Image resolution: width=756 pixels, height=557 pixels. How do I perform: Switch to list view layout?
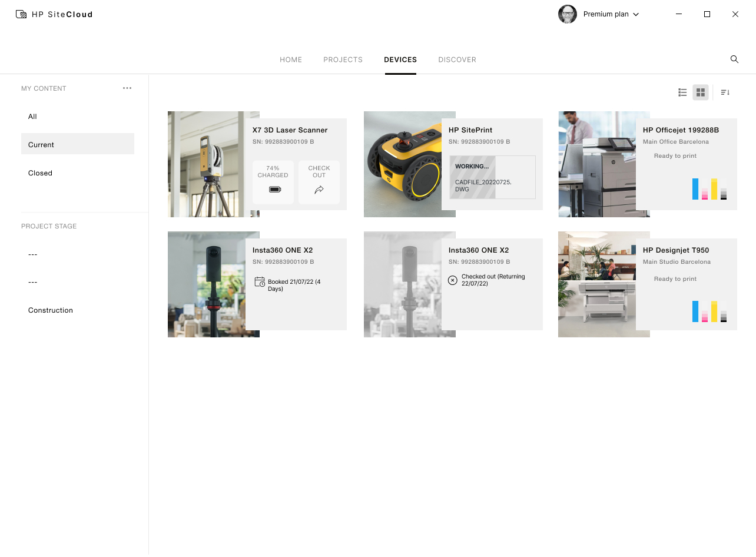[x=682, y=92]
